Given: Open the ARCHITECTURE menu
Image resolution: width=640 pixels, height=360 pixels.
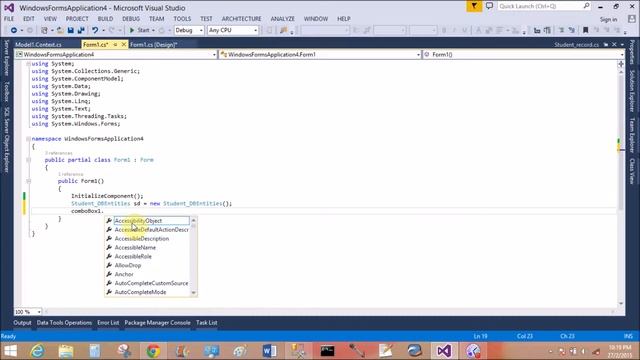Looking at the screenshot, I should click(242, 19).
